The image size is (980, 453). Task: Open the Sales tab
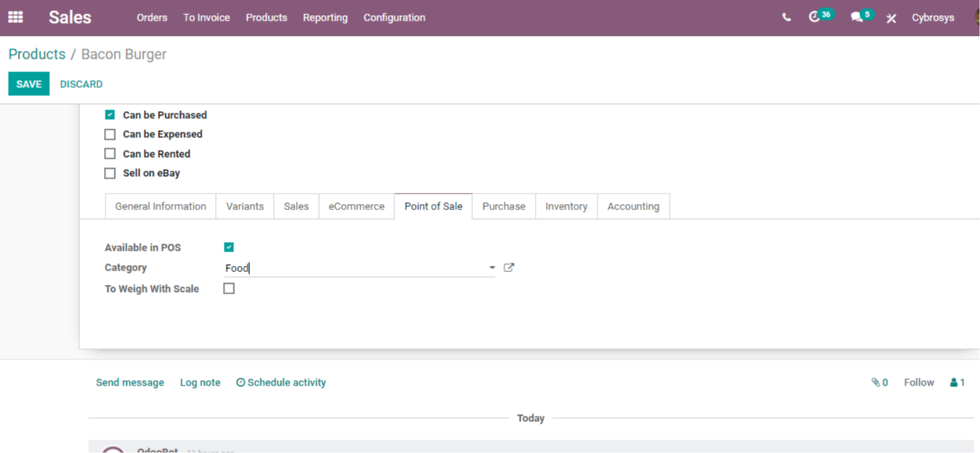[x=296, y=206]
